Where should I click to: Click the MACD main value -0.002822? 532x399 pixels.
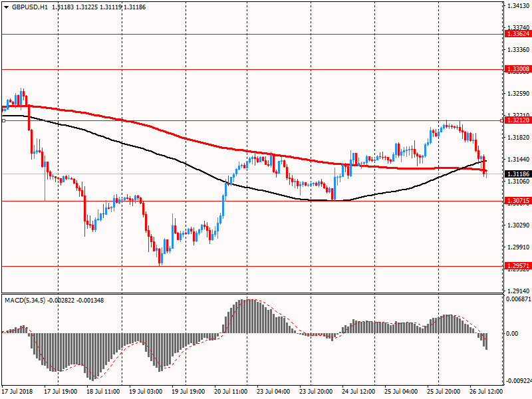point(61,301)
